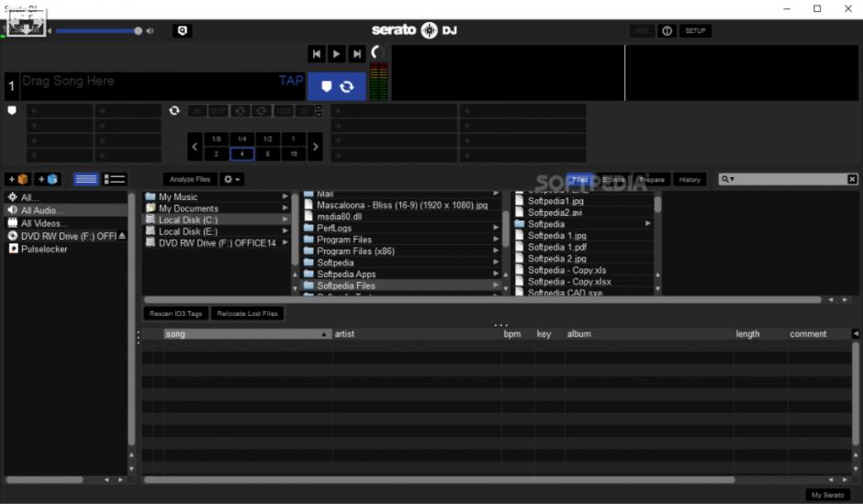Screen dimensions: 863x504
Task: Switch to the Prepare tab
Action: (x=652, y=179)
